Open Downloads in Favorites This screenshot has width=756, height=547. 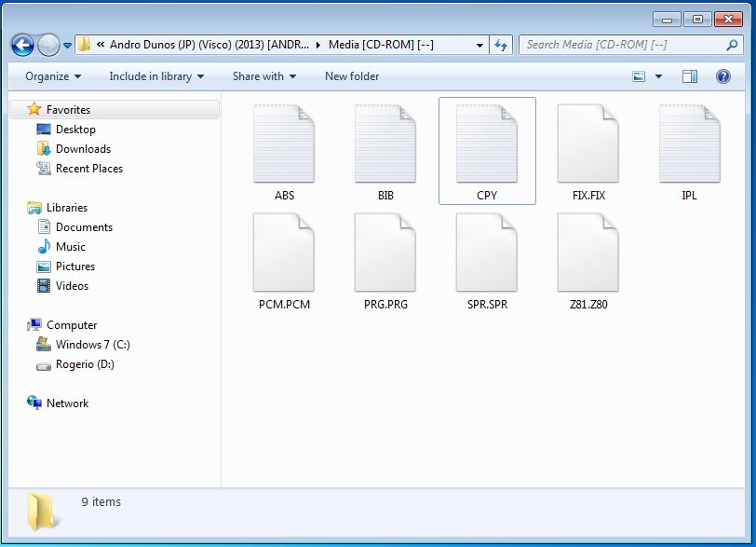[83, 149]
